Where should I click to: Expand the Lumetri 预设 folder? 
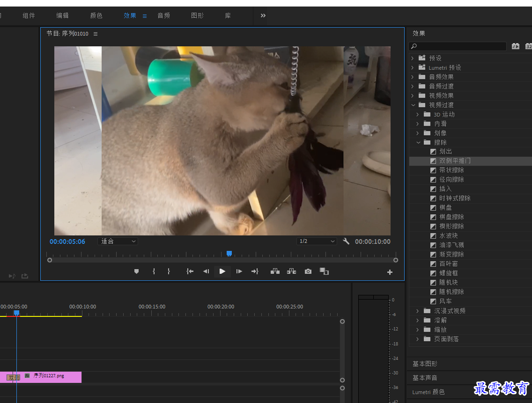(413, 68)
